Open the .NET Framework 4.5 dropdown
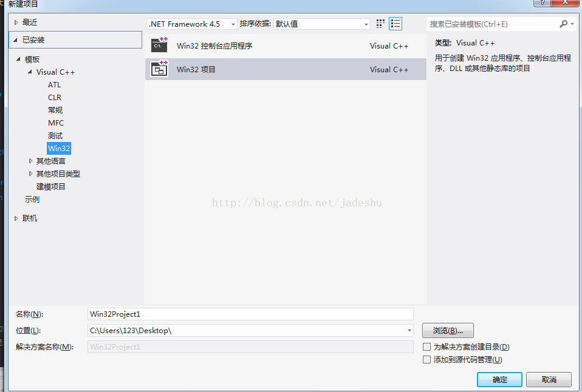 click(x=191, y=24)
